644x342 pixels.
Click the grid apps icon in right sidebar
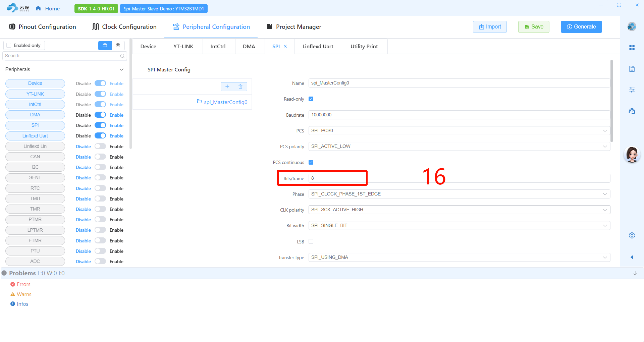pyautogui.click(x=632, y=48)
